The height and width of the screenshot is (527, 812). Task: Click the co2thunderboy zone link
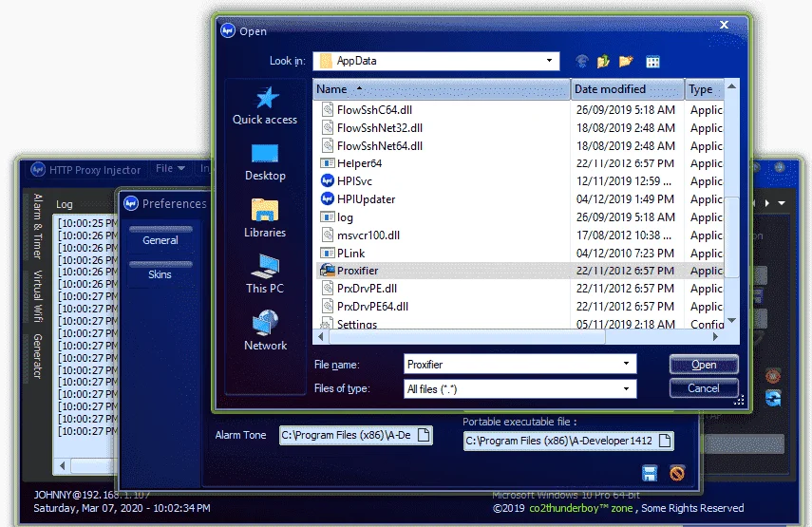580,508
